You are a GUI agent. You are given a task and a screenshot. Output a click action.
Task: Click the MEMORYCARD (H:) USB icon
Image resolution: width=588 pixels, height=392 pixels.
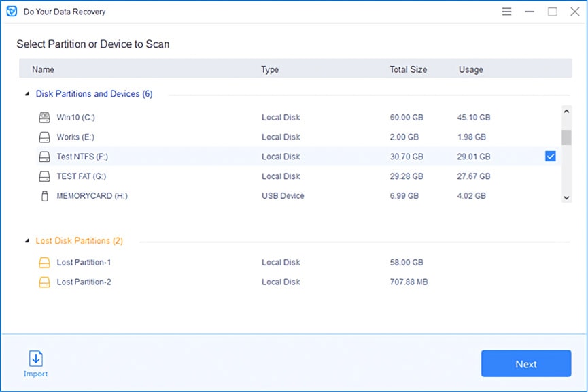tap(44, 196)
